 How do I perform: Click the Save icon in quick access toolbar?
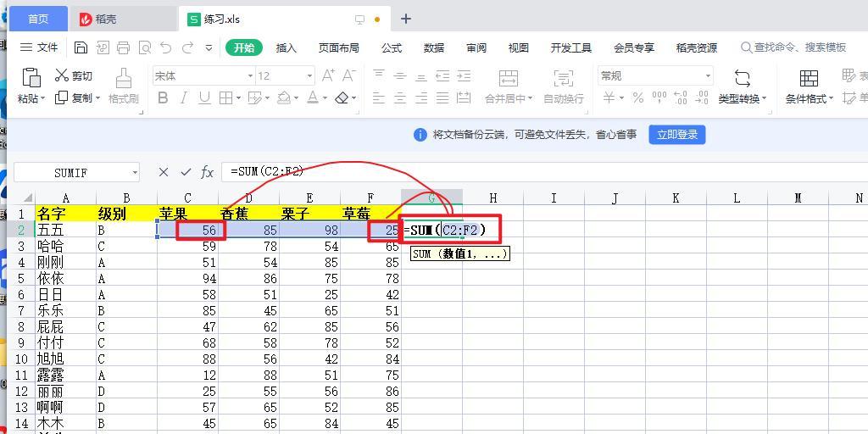(x=81, y=47)
